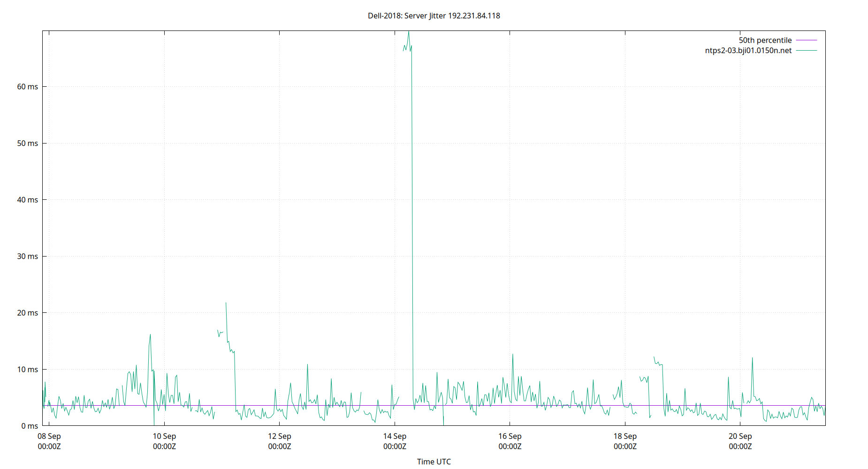
Task: Click the '08 Sep' x-axis date label
Action: tap(49, 436)
